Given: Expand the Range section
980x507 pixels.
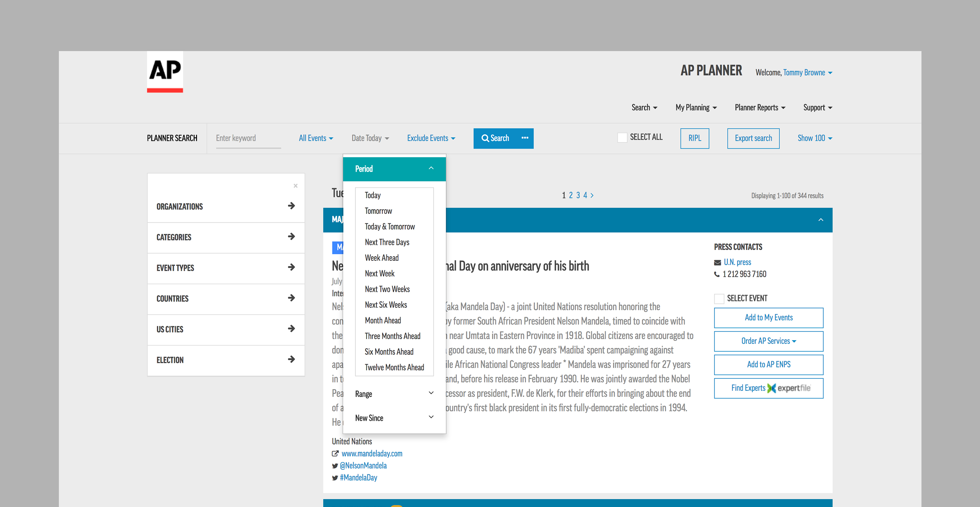Looking at the screenshot, I should 394,394.
